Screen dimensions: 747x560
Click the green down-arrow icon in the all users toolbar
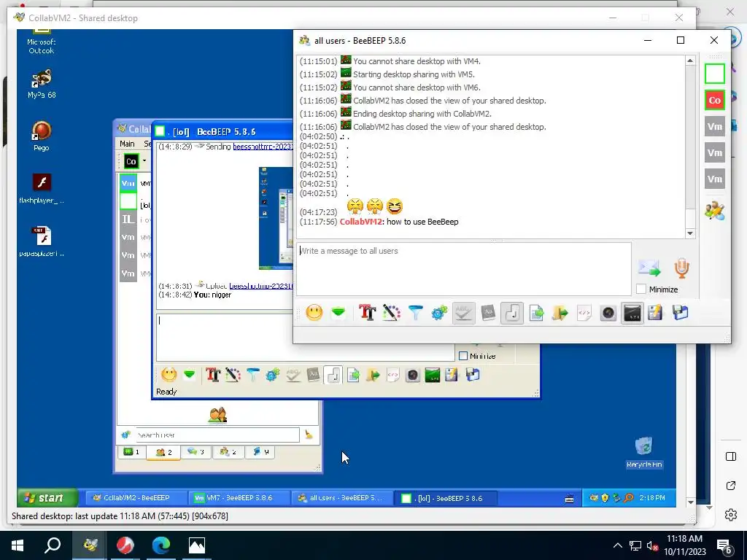(x=338, y=313)
